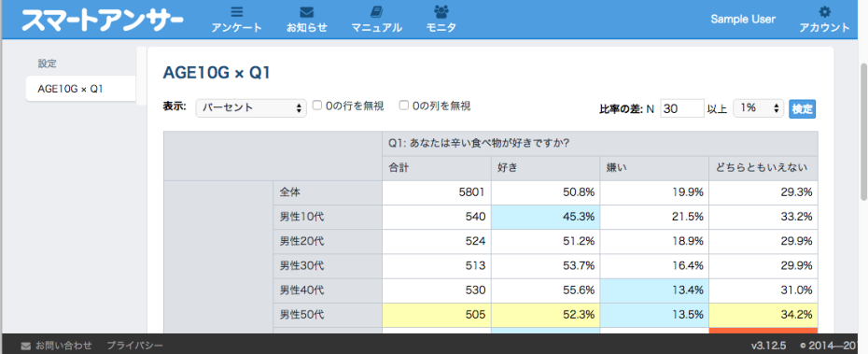
Task: Click the yellow highlighted cell 52.3%
Action: click(546, 315)
